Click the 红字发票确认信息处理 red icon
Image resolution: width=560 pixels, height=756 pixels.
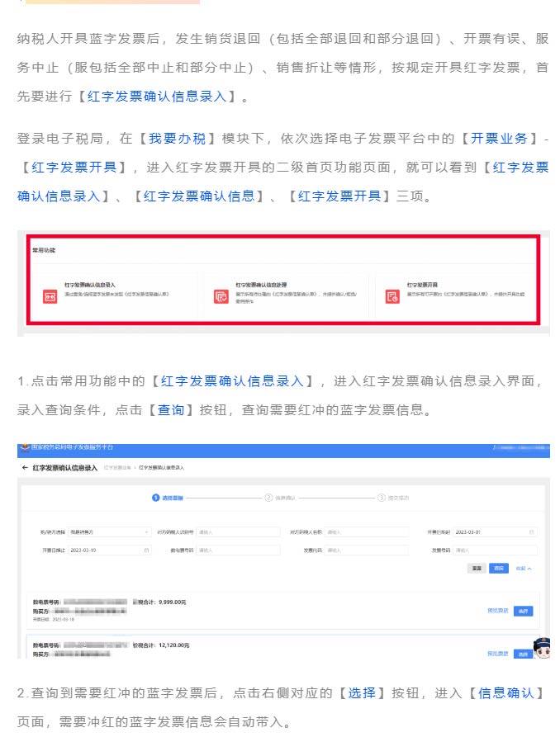pos(221,296)
